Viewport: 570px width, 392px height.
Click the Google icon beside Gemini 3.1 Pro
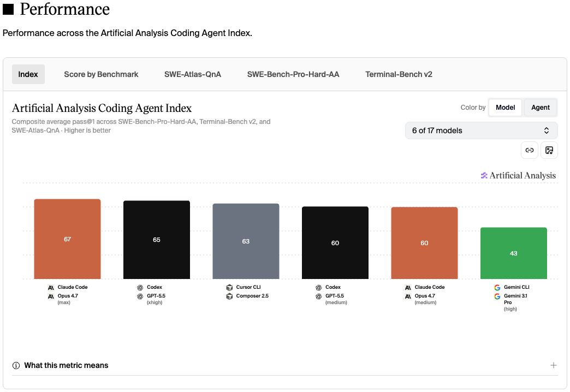coord(497,296)
